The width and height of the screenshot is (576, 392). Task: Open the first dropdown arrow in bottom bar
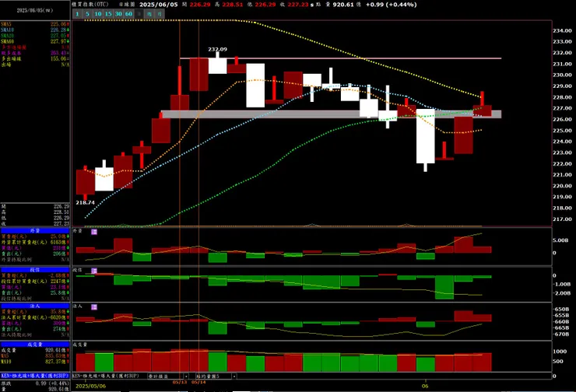[186, 376]
